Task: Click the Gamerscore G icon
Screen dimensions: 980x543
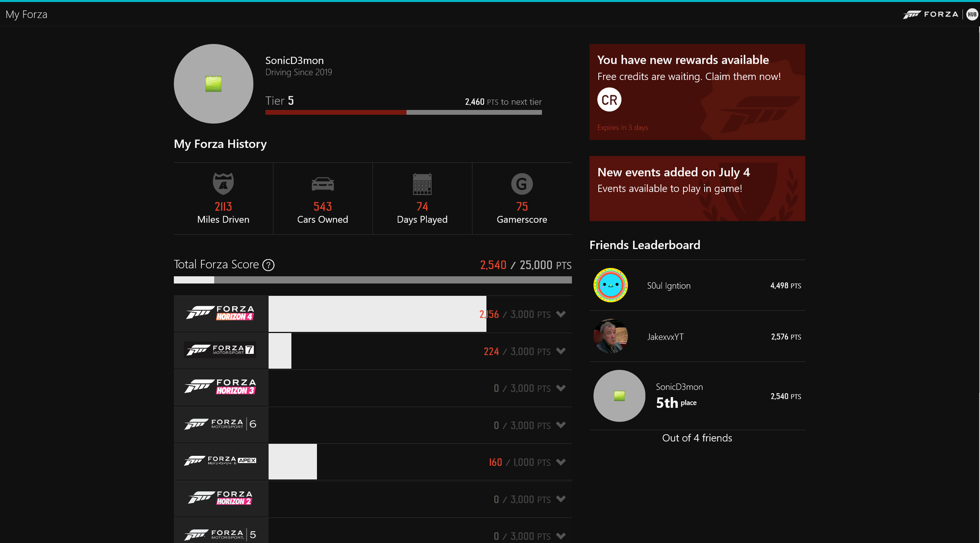Action: pos(522,184)
